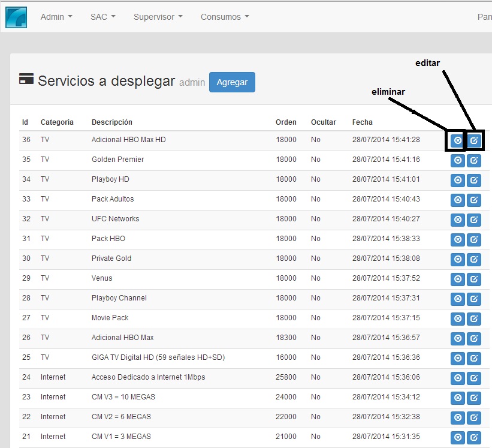This screenshot has height=448, width=492.
Task: Click the eliminar icon for GIGA TV Digital HD
Action: click(457, 358)
